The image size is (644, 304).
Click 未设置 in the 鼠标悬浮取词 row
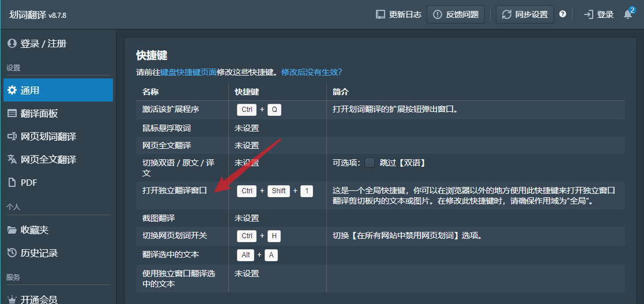[x=247, y=128]
